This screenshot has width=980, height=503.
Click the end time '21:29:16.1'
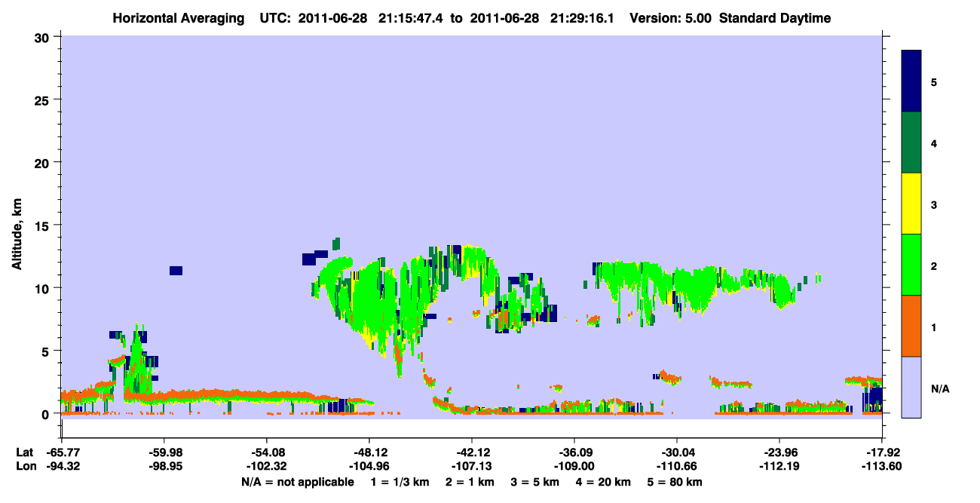tap(583, 18)
